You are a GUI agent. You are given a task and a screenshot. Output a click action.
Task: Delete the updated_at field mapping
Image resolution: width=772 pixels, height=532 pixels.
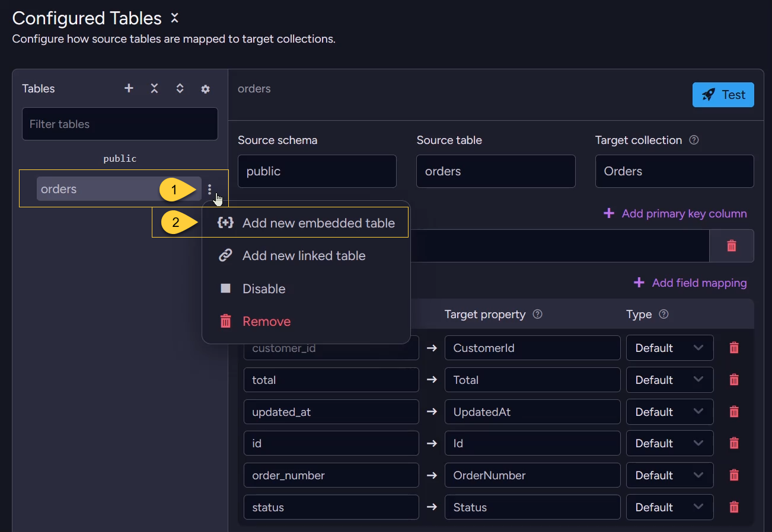pos(734,412)
